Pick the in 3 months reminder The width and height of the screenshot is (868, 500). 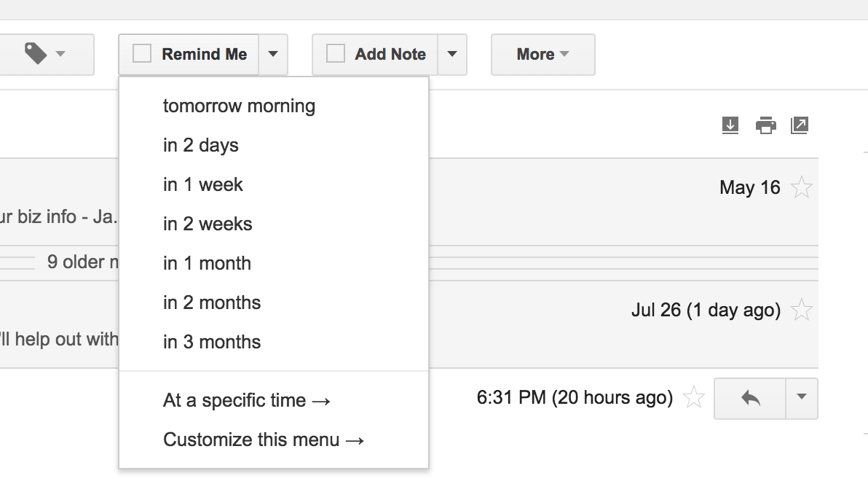(212, 341)
